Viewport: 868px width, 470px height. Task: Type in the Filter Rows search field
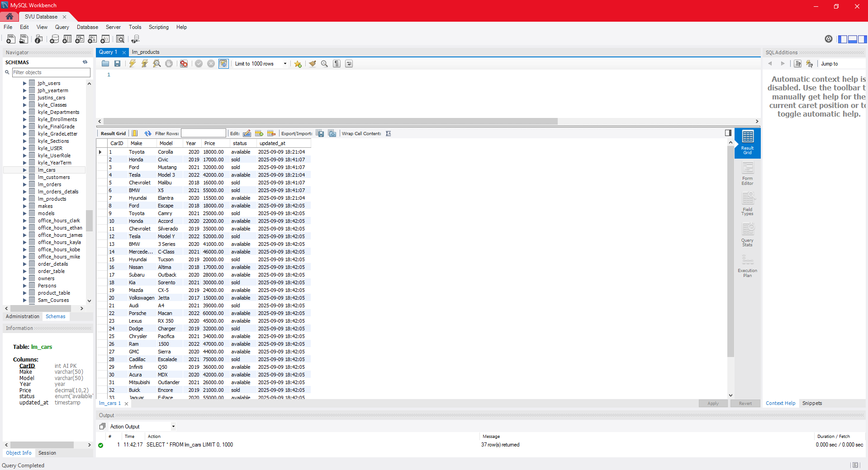click(x=204, y=133)
